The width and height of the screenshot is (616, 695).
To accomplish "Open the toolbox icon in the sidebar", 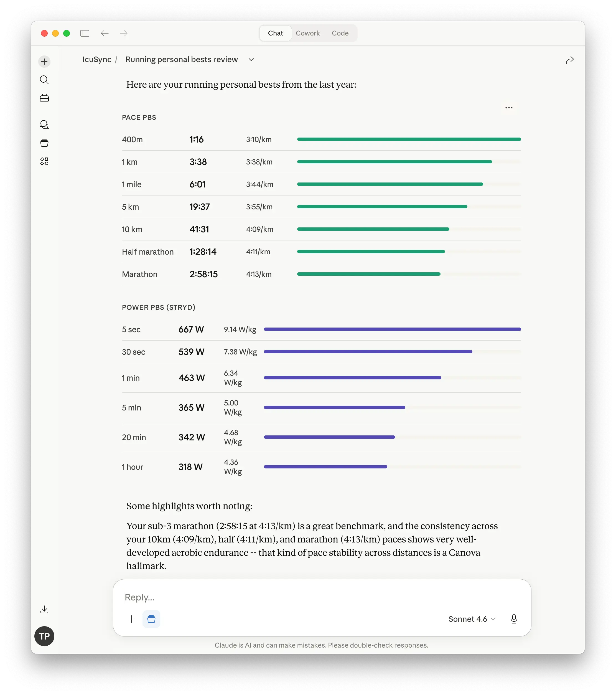I will tap(44, 98).
